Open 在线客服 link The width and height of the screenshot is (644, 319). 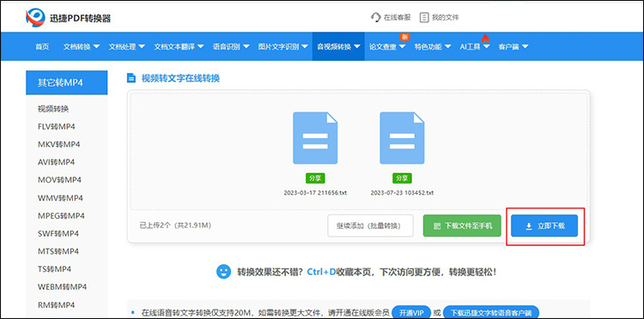[391, 17]
